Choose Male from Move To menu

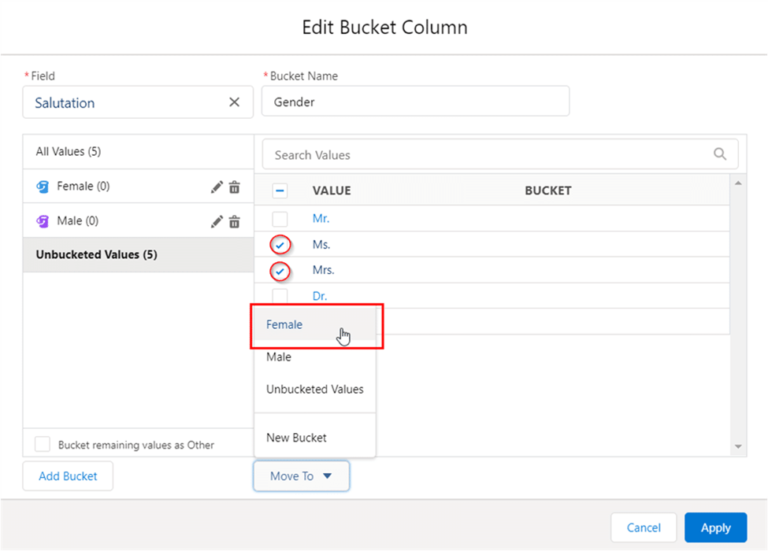coord(315,357)
